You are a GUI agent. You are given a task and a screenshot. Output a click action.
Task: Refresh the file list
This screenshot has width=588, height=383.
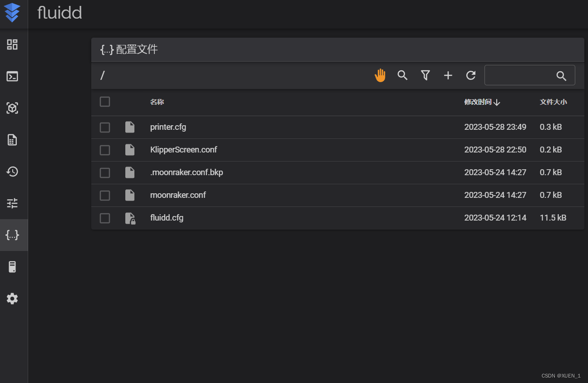click(470, 75)
